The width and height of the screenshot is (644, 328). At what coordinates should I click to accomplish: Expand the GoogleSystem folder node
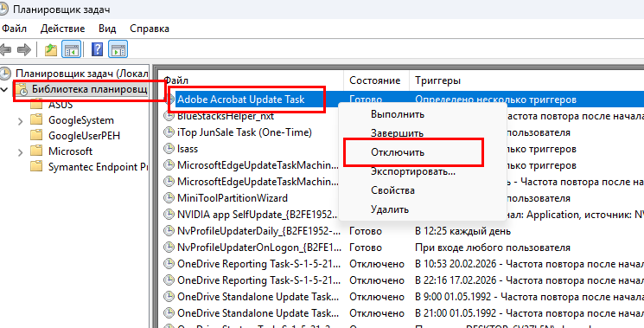(21, 120)
